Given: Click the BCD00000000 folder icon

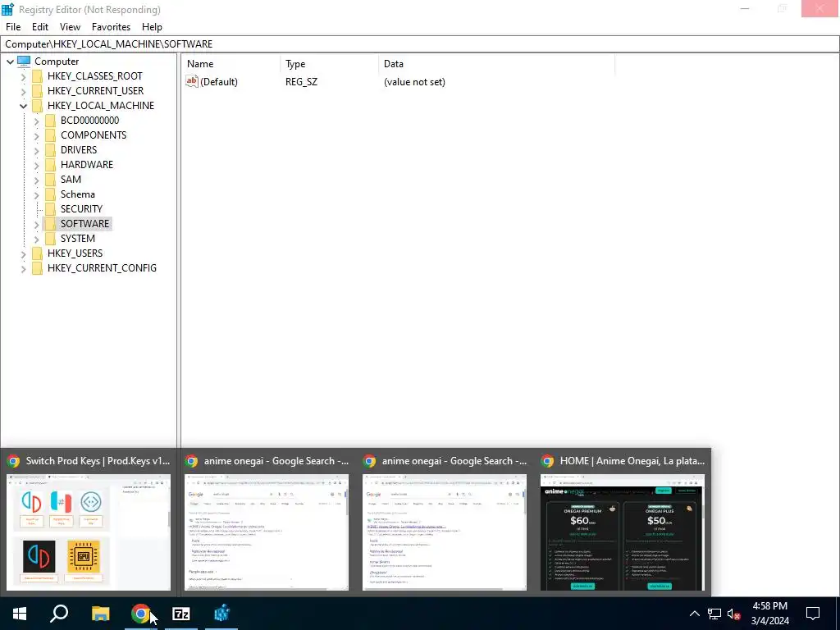Looking at the screenshot, I should coord(50,120).
